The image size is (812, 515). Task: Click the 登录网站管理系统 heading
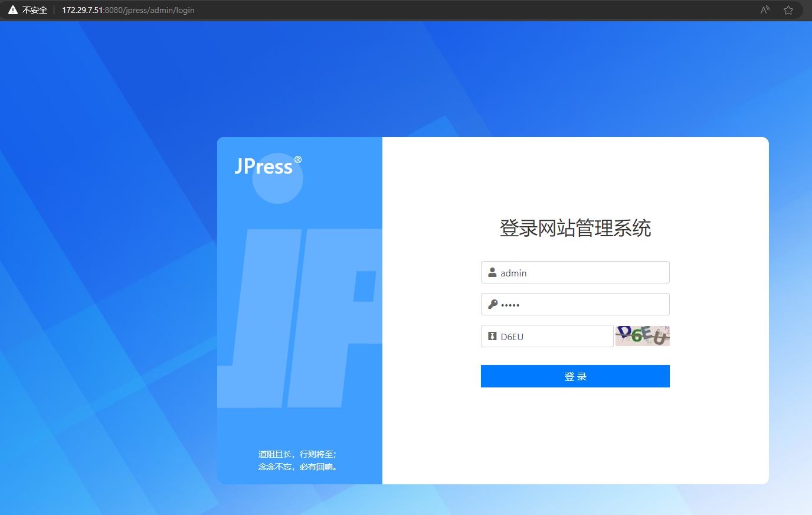pos(575,228)
